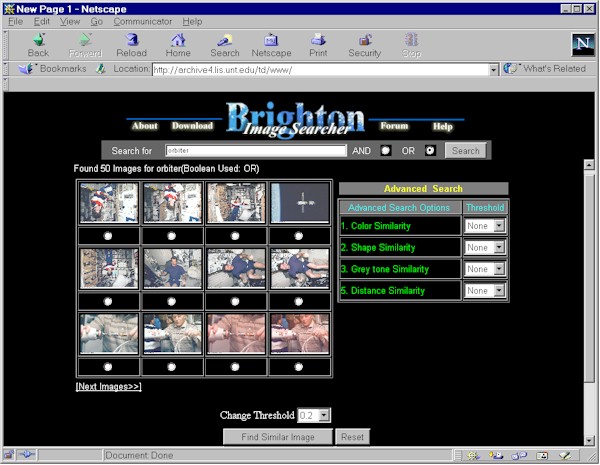Open the Edit menu

point(42,21)
